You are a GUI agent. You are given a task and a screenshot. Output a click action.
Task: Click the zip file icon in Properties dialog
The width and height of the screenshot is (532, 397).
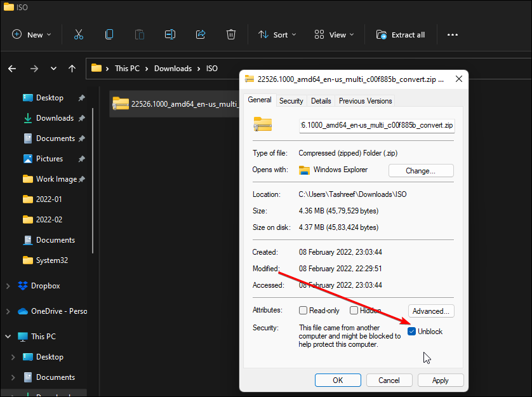tap(263, 124)
